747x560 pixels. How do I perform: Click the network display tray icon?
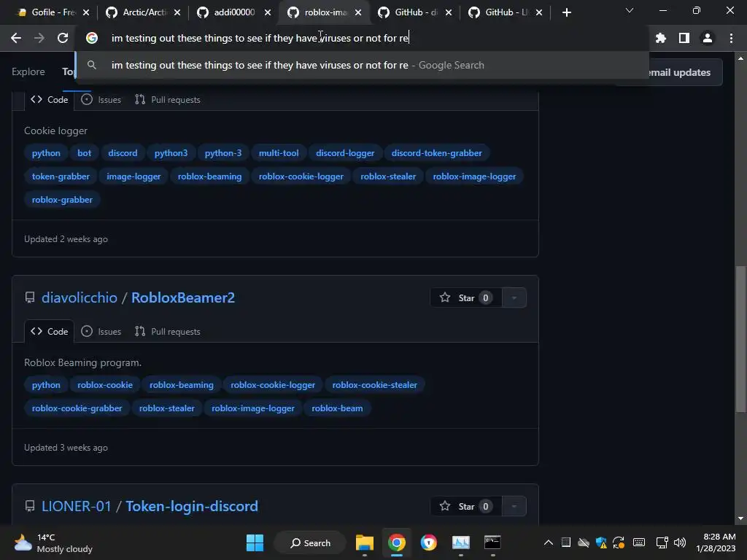(x=662, y=542)
